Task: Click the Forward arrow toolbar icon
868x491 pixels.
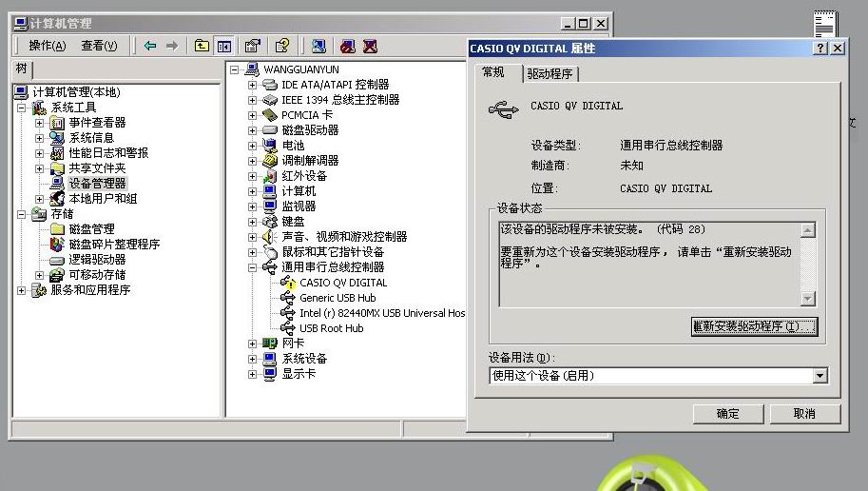Action: (172, 46)
